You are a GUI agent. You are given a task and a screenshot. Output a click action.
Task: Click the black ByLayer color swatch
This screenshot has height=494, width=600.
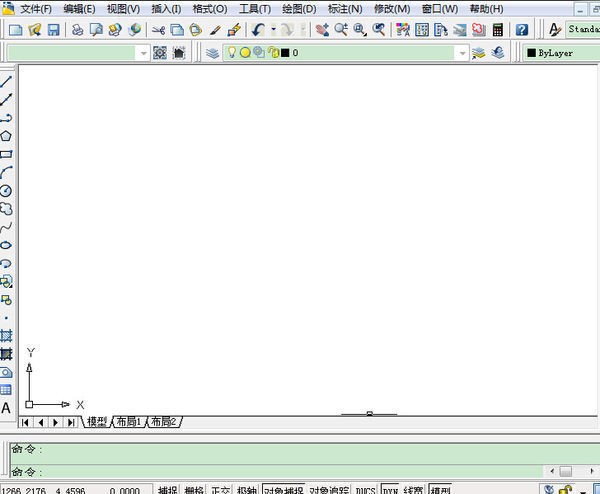tap(531, 52)
